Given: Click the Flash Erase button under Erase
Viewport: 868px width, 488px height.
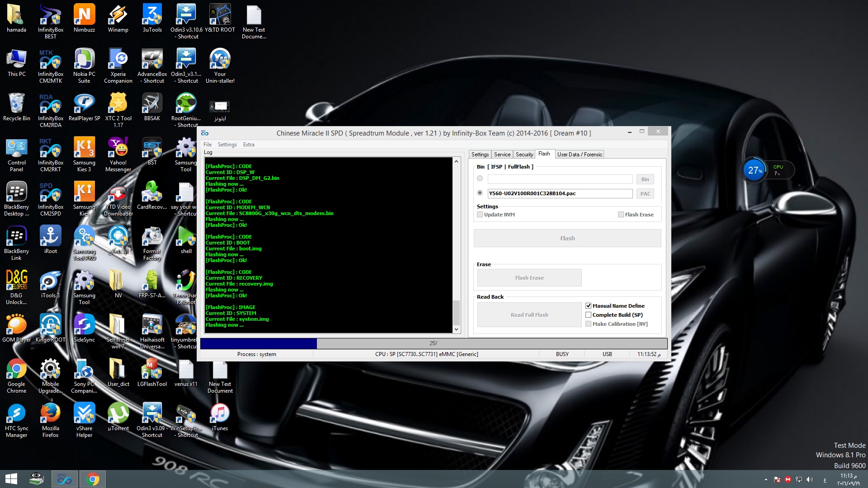Looking at the screenshot, I should (x=529, y=278).
